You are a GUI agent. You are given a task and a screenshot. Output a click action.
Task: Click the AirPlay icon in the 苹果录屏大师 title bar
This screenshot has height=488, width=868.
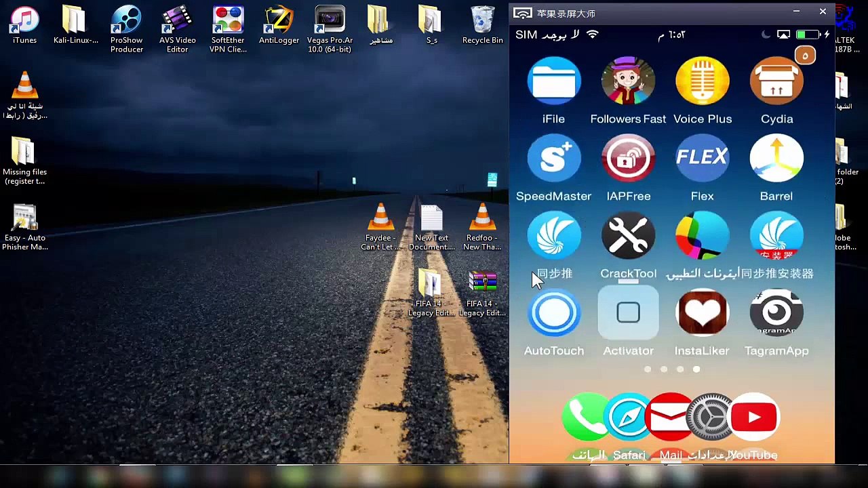coord(522,13)
